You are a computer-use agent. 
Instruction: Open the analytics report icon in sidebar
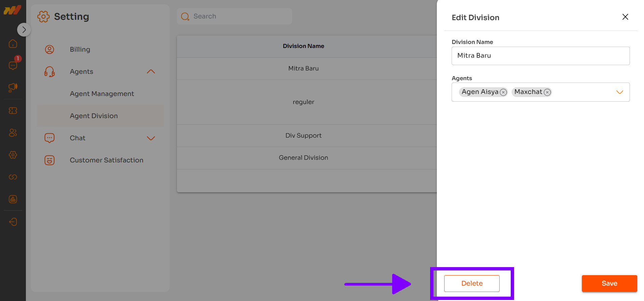coord(13,199)
